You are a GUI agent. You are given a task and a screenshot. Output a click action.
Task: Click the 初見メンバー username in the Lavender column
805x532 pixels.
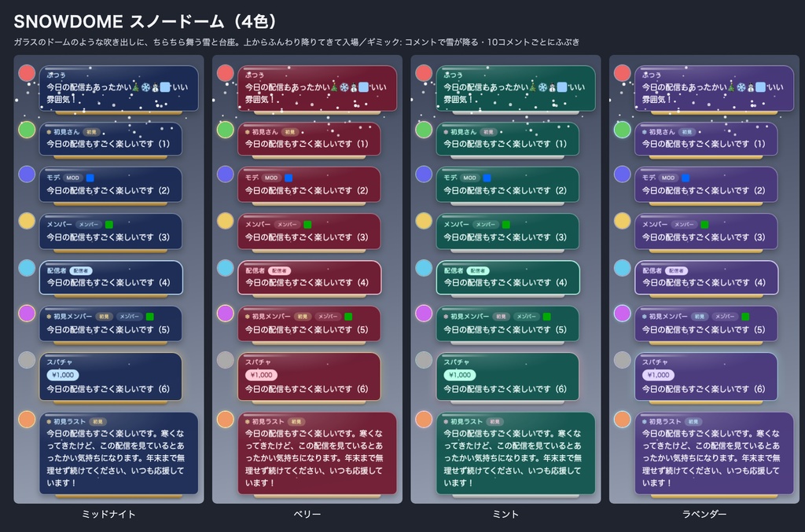(x=667, y=317)
